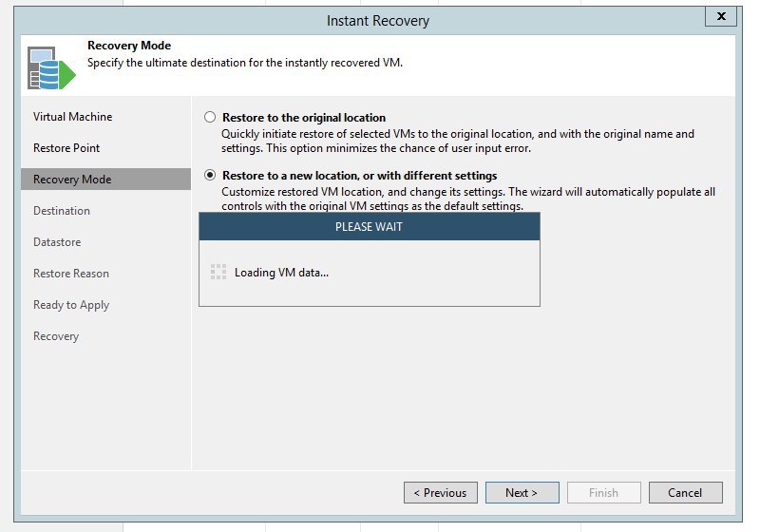Click the Instant Recovery title bar text

point(378,21)
